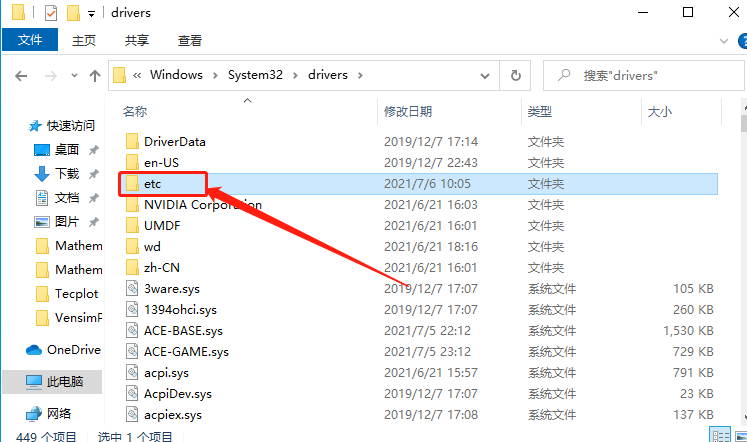Sort by the 类型 column header
Image resolution: width=747 pixels, height=442 pixels.
coord(540,111)
